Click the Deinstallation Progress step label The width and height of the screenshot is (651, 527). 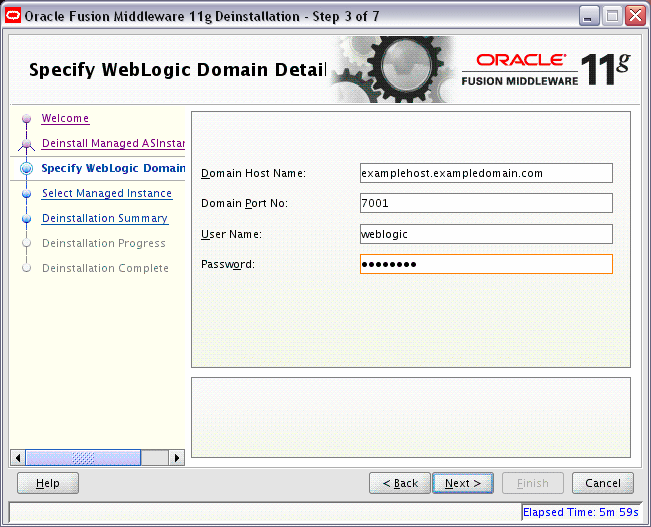click(104, 243)
